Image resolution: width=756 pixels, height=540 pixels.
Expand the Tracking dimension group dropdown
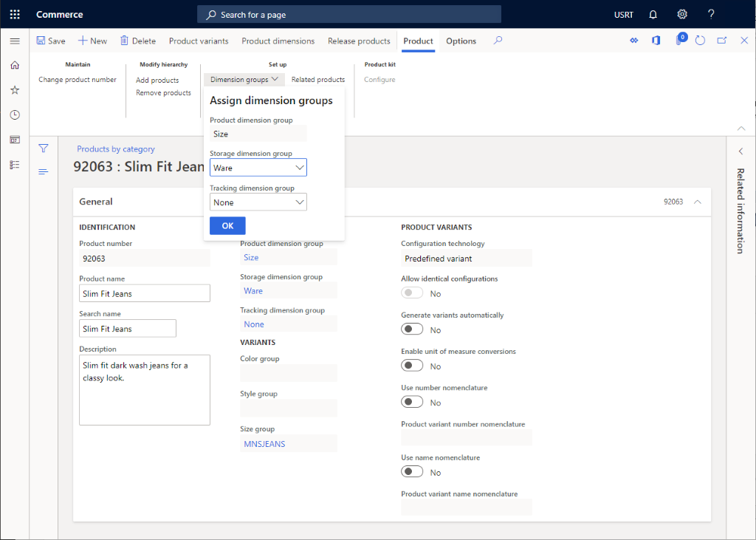click(298, 202)
